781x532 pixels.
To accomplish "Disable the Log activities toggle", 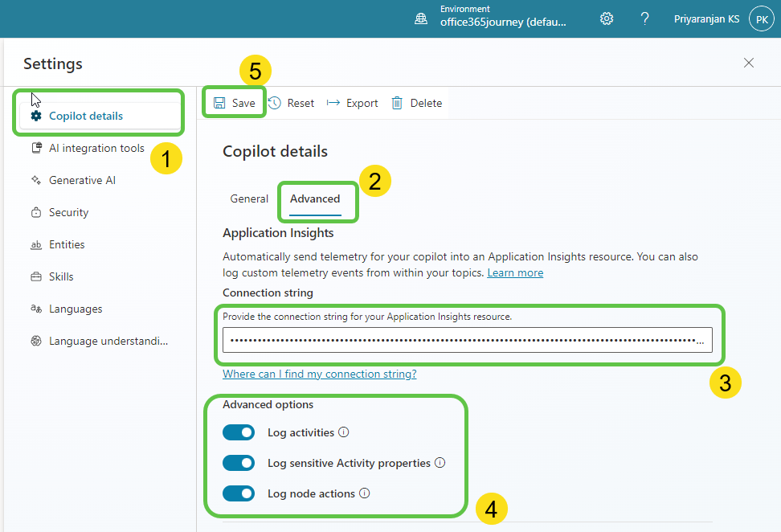I will (x=239, y=432).
